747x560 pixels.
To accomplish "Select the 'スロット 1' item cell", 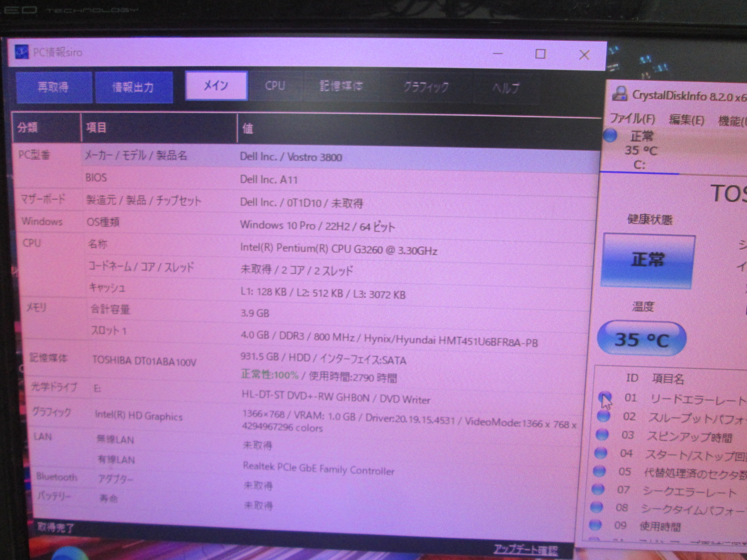I will click(x=109, y=330).
